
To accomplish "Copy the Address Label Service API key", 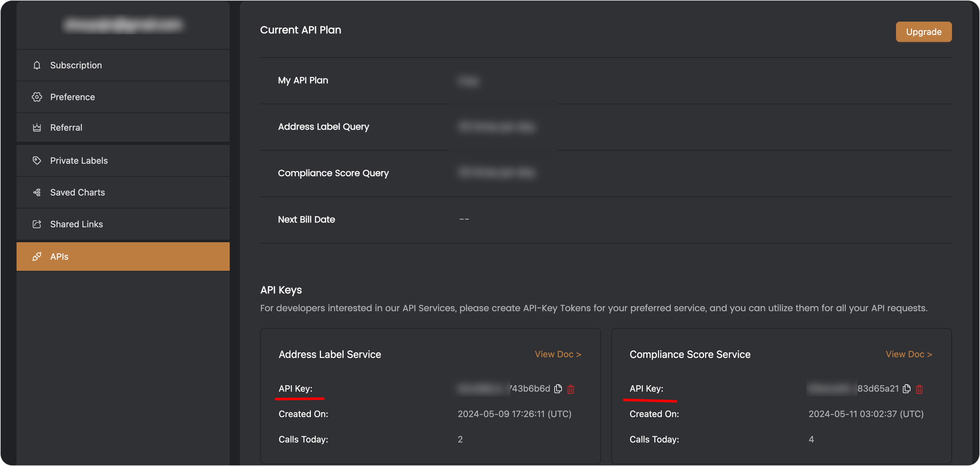I will click(558, 388).
